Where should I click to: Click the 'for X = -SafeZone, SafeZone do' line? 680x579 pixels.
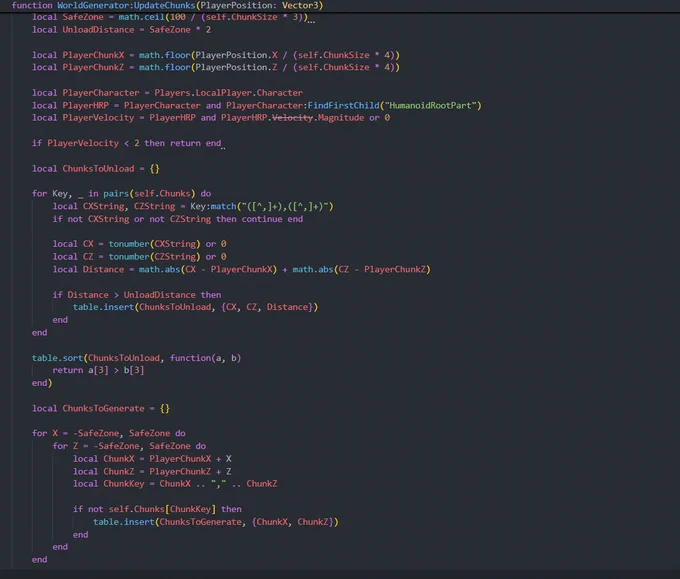(108, 433)
